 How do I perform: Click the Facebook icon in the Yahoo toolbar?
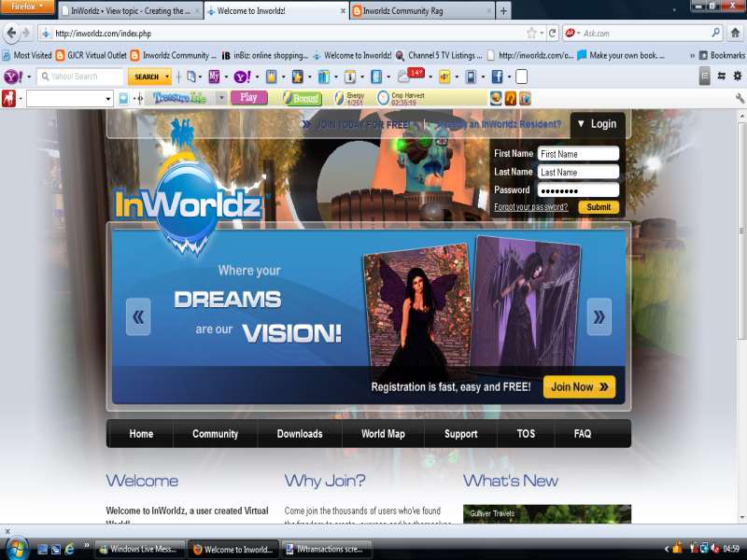point(497,77)
